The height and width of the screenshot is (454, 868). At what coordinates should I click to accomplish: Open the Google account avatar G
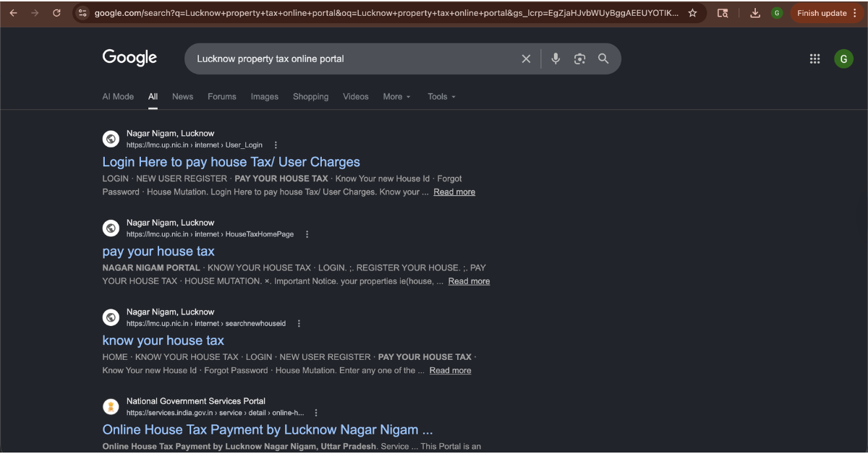coord(843,59)
